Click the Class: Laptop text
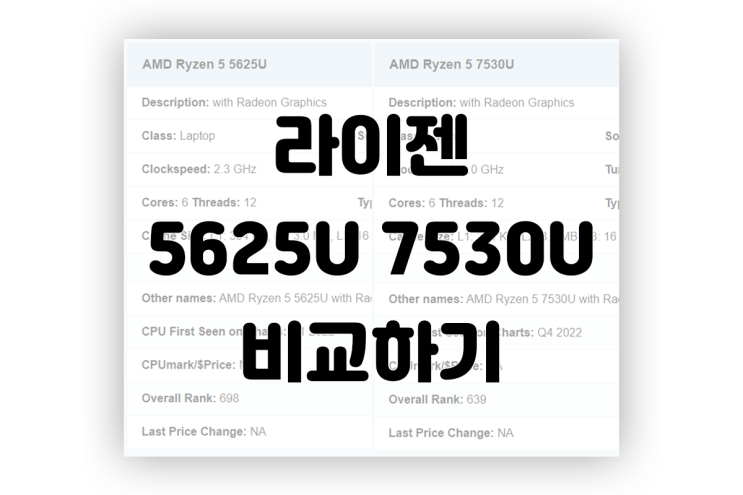743x495 pixels. point(178,136)
